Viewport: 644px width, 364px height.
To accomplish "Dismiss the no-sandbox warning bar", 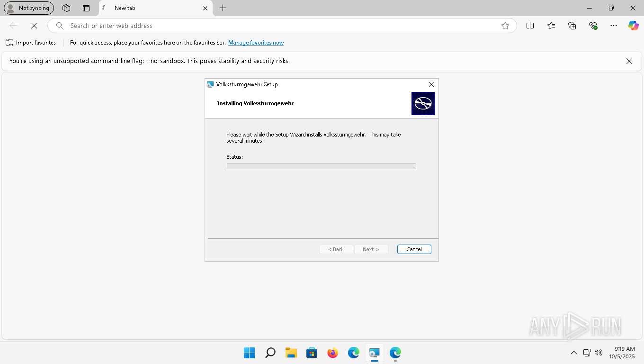I will [x=629, y=61].
